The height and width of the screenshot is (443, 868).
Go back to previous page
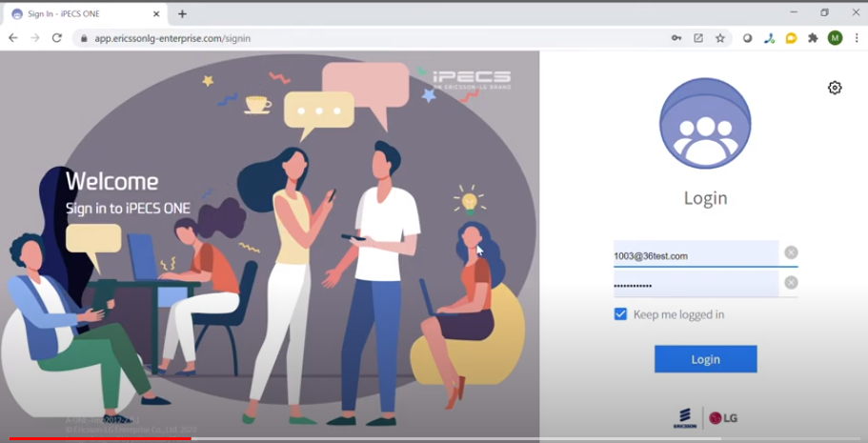[13, 38]
